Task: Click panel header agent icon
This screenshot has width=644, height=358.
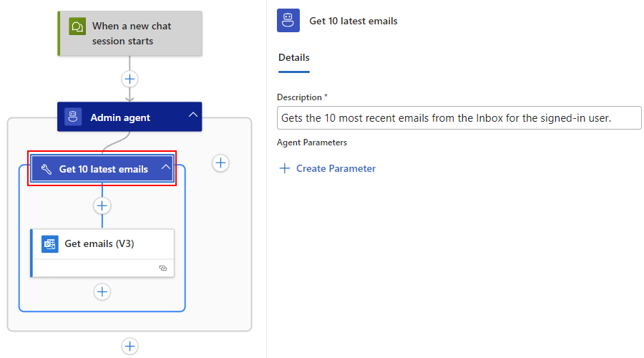Action: coord(288,21)
